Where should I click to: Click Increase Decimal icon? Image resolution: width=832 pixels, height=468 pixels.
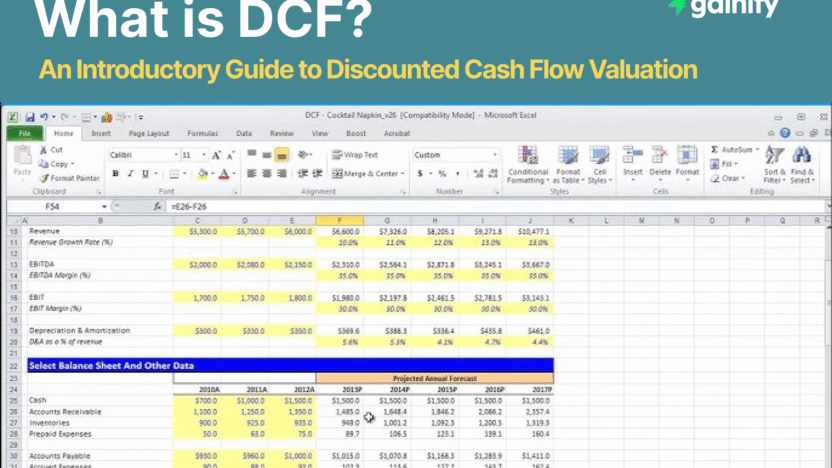coord(478,174)
